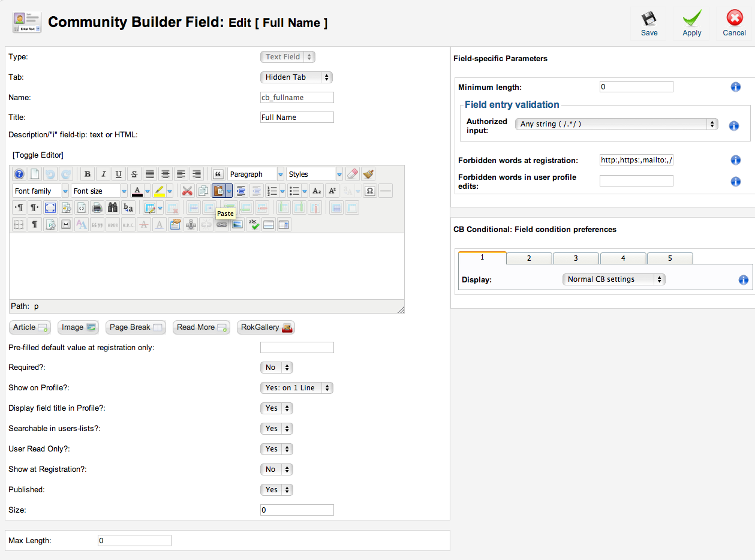Click the text color swatch button
Viewport: 755px width, 560px height.
click(137, 191)
